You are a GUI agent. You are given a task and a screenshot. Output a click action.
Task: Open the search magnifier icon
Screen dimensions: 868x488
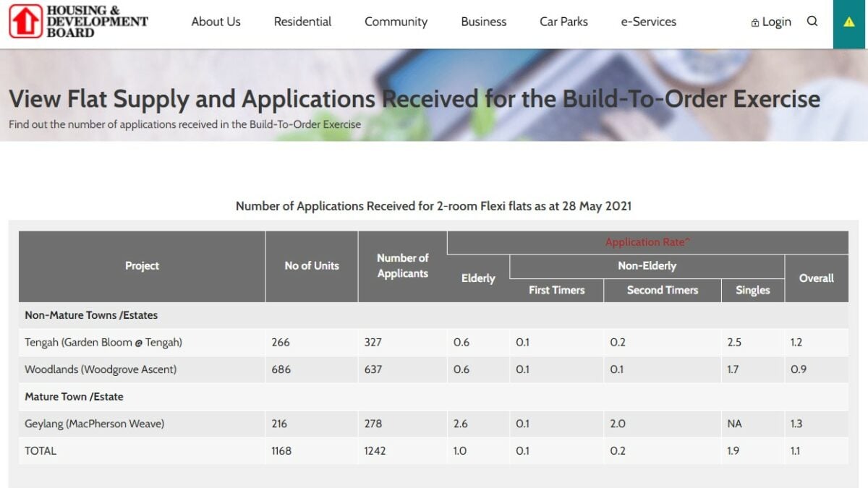812,22
